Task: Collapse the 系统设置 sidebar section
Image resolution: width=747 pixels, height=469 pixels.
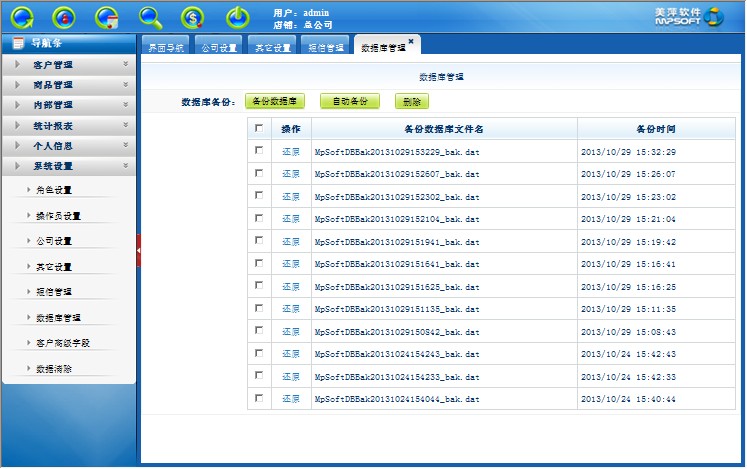Action: pos(68,166)
